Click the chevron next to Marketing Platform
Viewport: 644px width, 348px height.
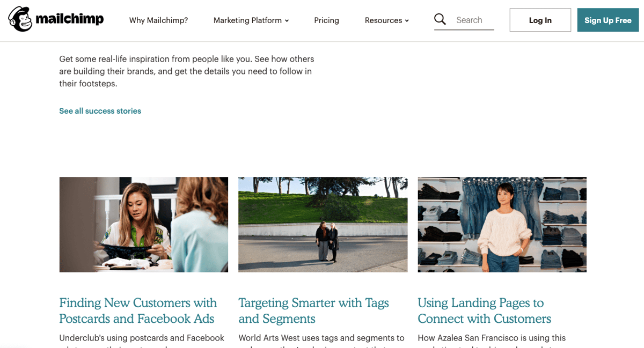[287, 21]
